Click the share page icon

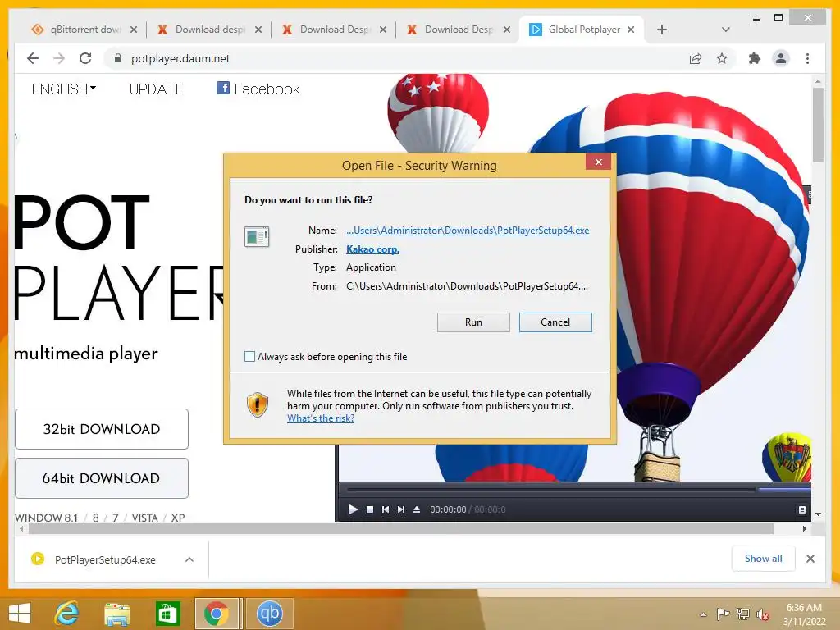pyautogui.click(x=696, y=58)
